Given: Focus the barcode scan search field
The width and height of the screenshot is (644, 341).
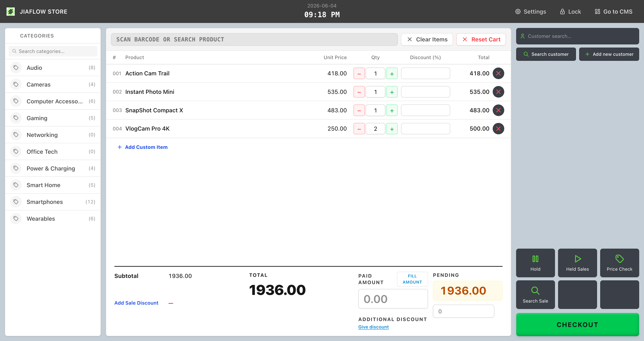Looking at the screenshot, I should 254,39.
